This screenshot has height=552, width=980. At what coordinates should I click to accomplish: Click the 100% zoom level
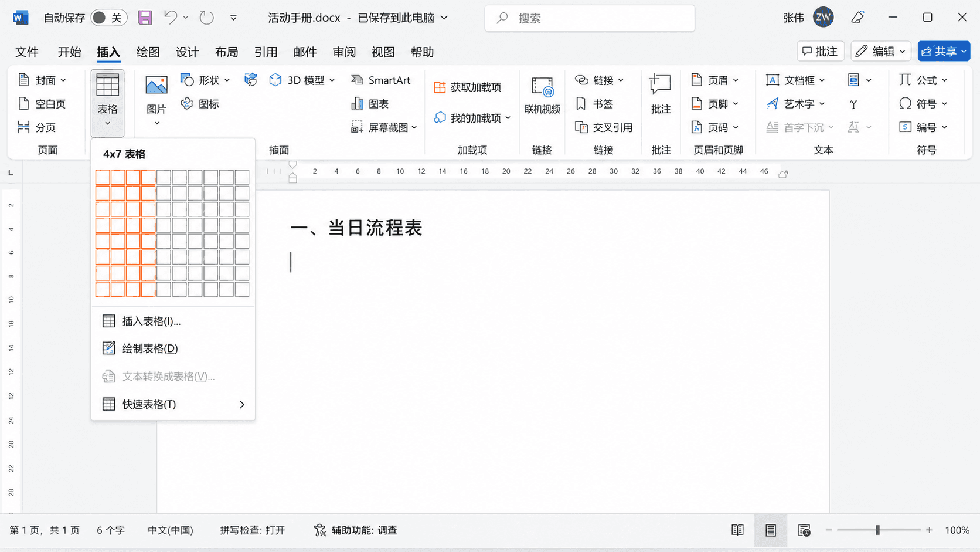pyautogui.click(x=957, y=530)
